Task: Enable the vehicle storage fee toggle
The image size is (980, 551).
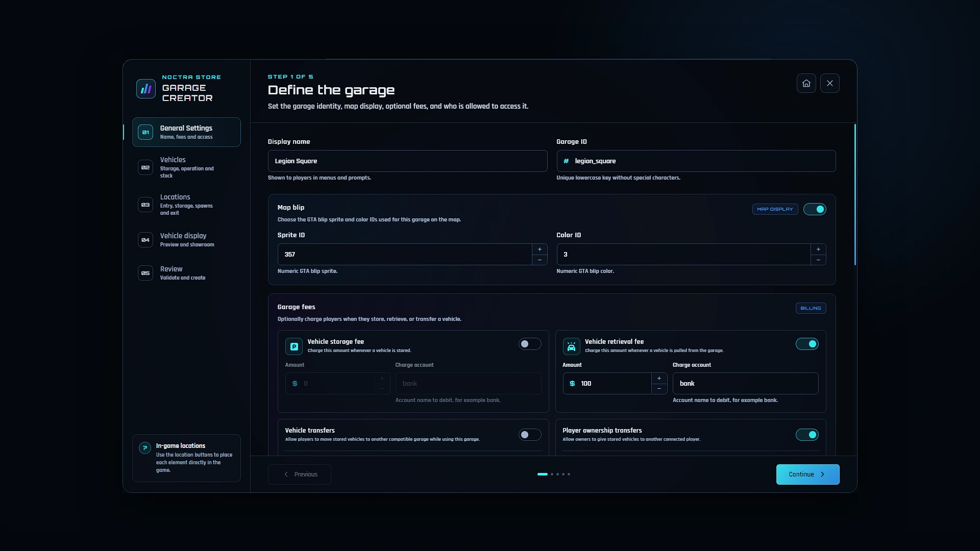Action: point(530,344)
